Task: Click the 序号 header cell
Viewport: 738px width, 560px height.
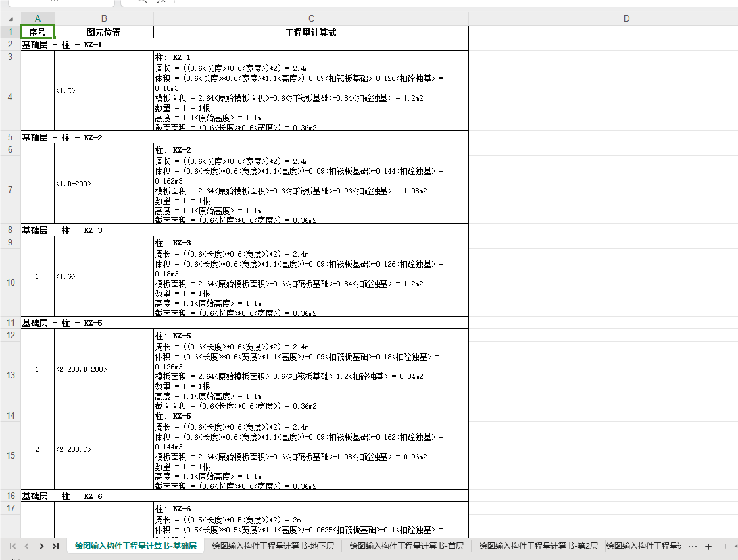Action: 37,32
